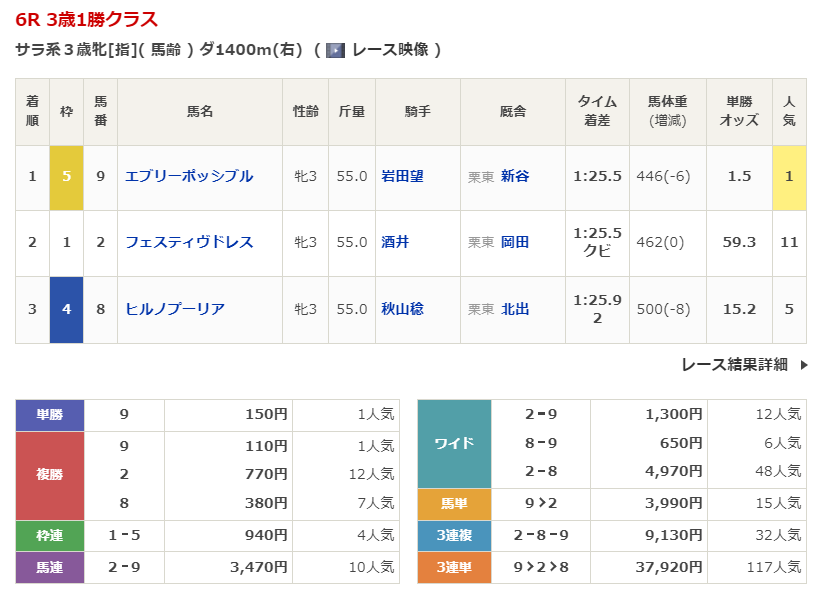Expand レース結果詳細 arrow for full results
This screenshot has height=592, width=823.
coord(803,365)
